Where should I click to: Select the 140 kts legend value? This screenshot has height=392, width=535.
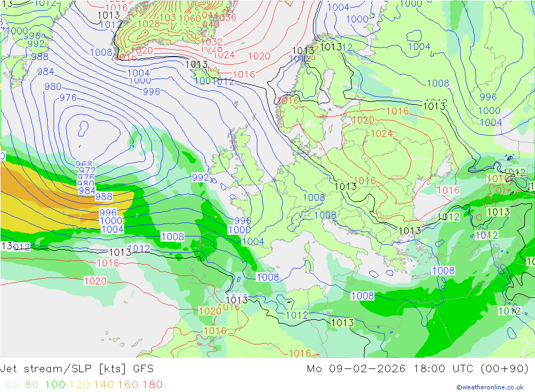point(104,385)
